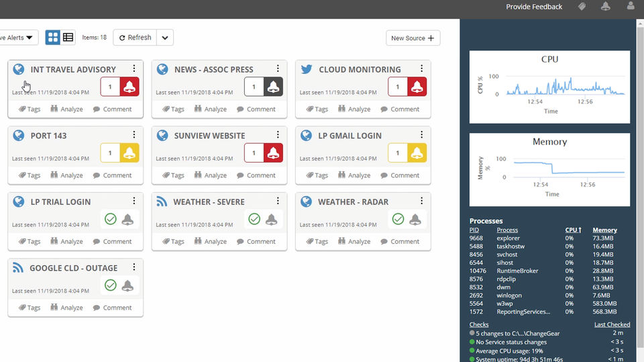
Task: Click the grey bell on GOOGLE CLD - OUTAGE
Action: point(127,285)
